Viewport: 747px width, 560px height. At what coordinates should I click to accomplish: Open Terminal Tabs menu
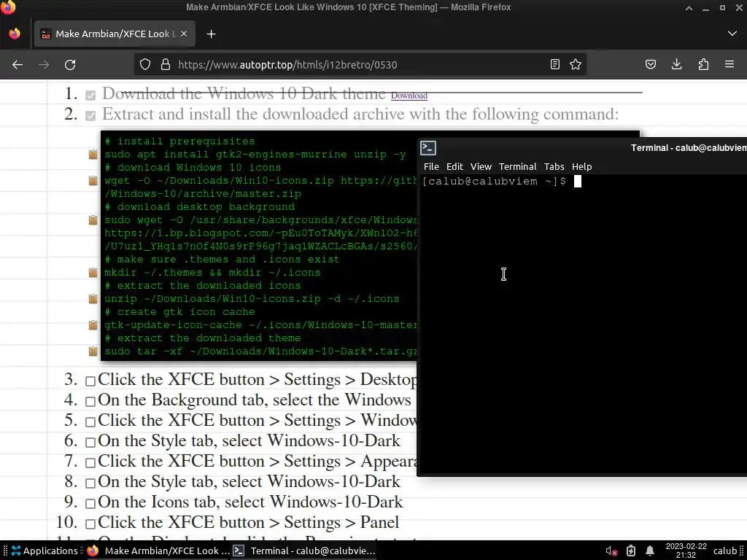[554, 167]
